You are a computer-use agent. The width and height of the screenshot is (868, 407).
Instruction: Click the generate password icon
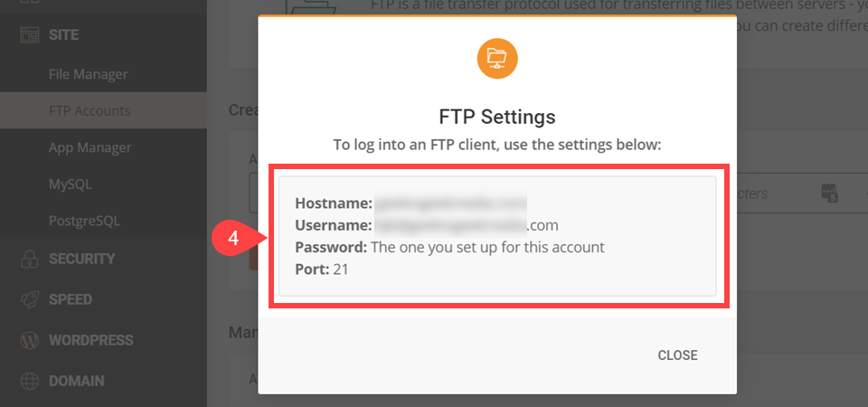point(828,193)
